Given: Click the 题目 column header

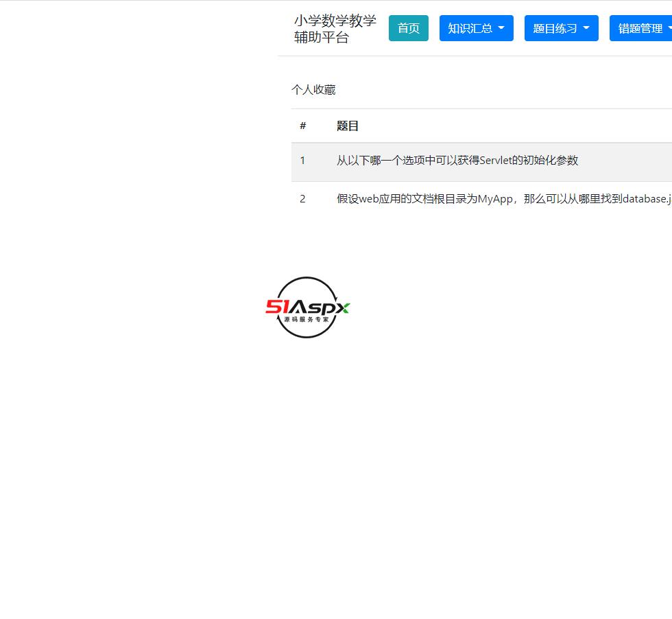Looking at the screenshot, I should click(348, 126).
